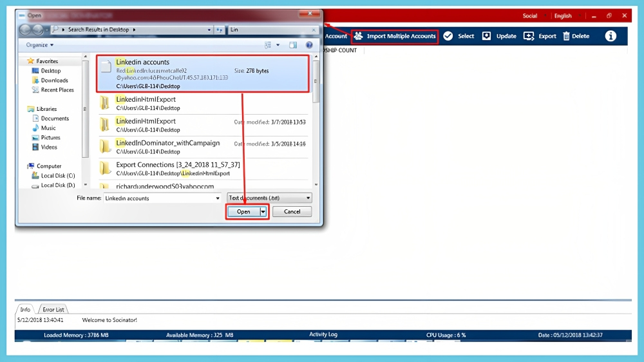Switch to the Info tab
The height and width of the screenshot is (362, 644).
click(x=25, y=309)
